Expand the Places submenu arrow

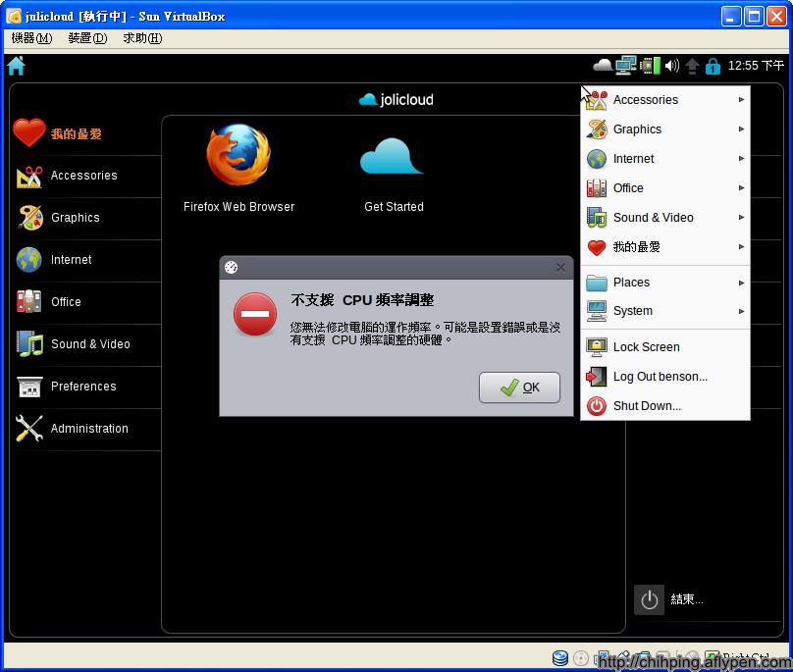(x=741, y=283)
